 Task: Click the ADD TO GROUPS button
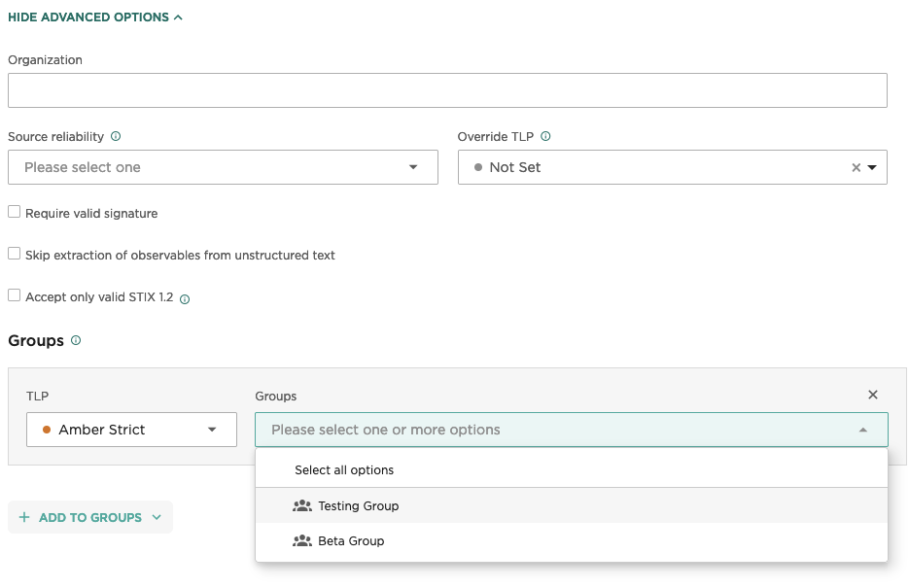[x=89, y=517]
